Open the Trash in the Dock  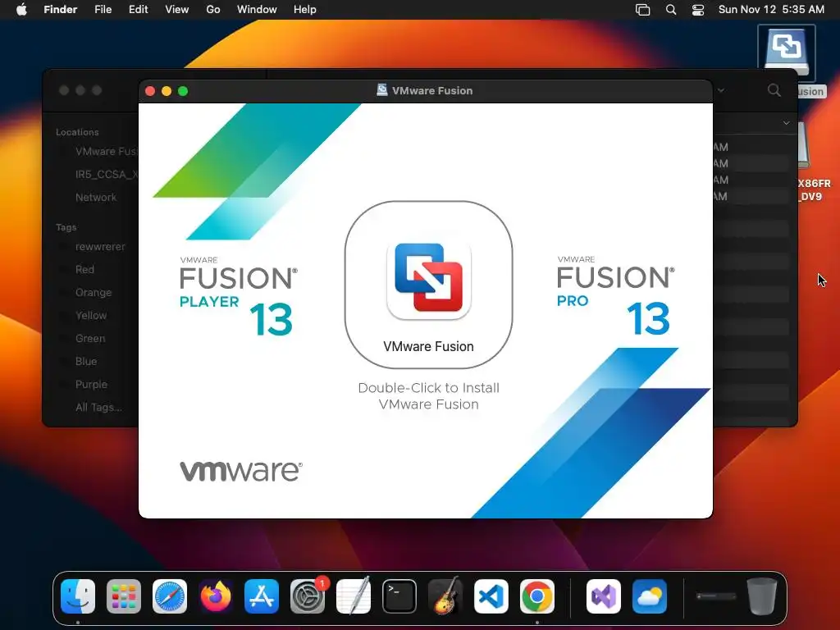(x=762, y=596)
